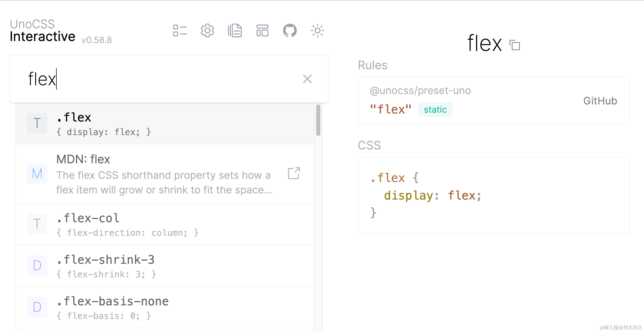Click the M badge of MDN result
The image size is (644, 332).
37,174
